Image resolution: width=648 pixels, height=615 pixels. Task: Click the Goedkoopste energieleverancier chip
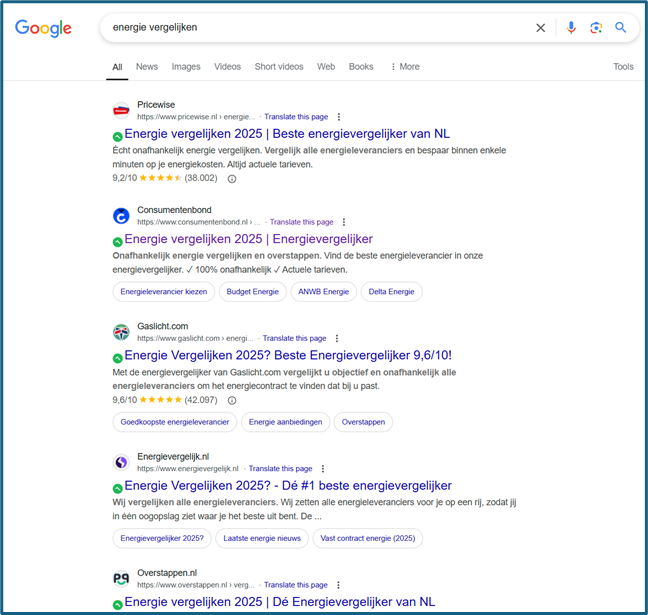(x=175, y=422)
